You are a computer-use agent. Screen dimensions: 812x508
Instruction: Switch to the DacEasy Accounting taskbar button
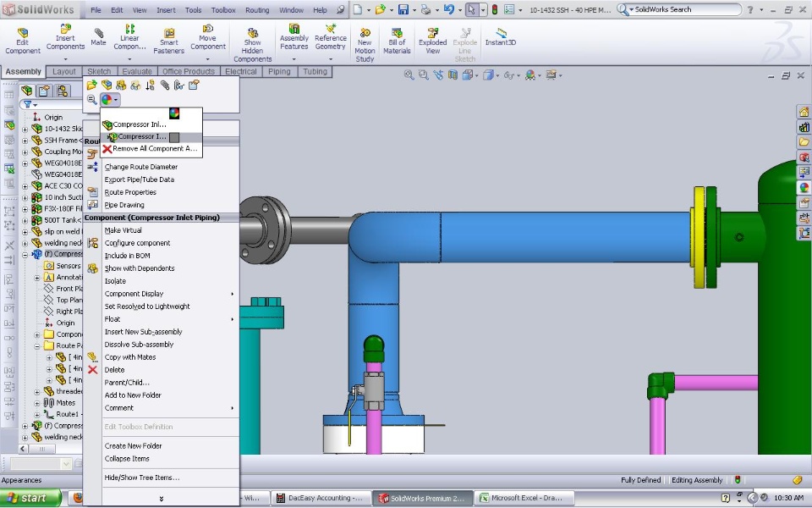tap(320, 498)
